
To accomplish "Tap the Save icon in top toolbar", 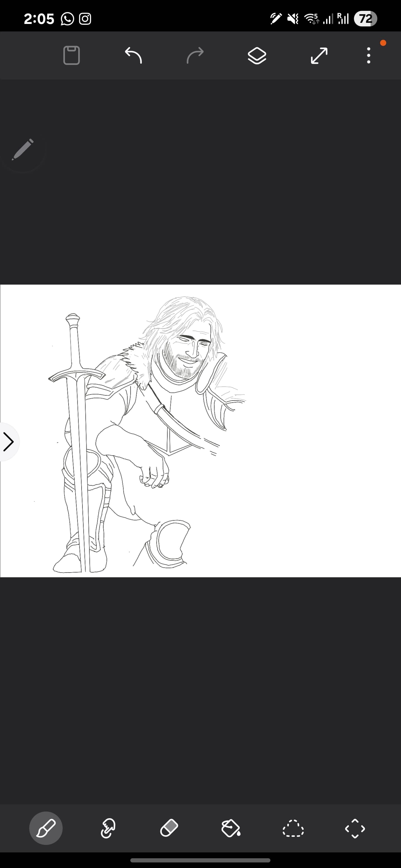I will (x=72, y=56).
